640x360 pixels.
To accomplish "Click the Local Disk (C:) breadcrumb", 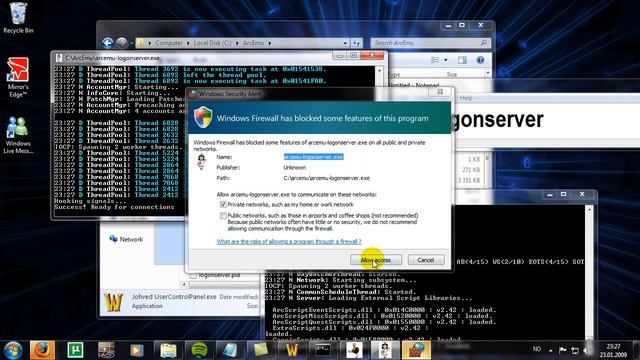I will [x=212, y=43].
